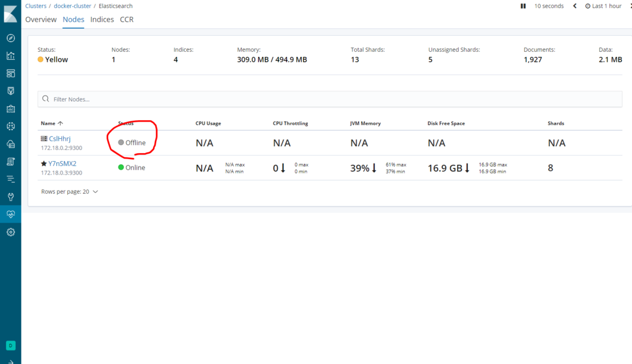Screen dimensions: 632x364
Task: Navigate to Clusters breadcrumb
Action: [x=36, y=6]
